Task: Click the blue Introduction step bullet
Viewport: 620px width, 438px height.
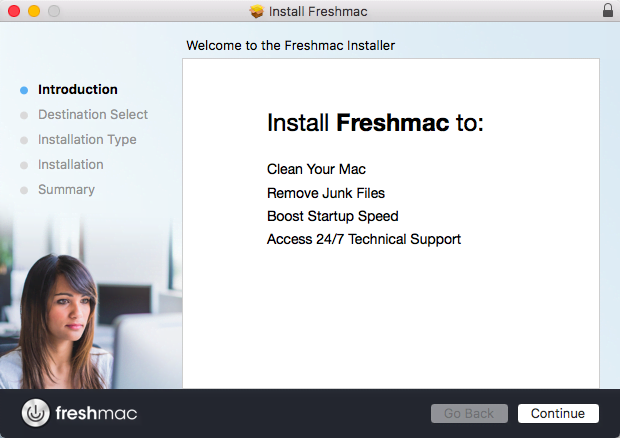Action: tap(24, 90)
